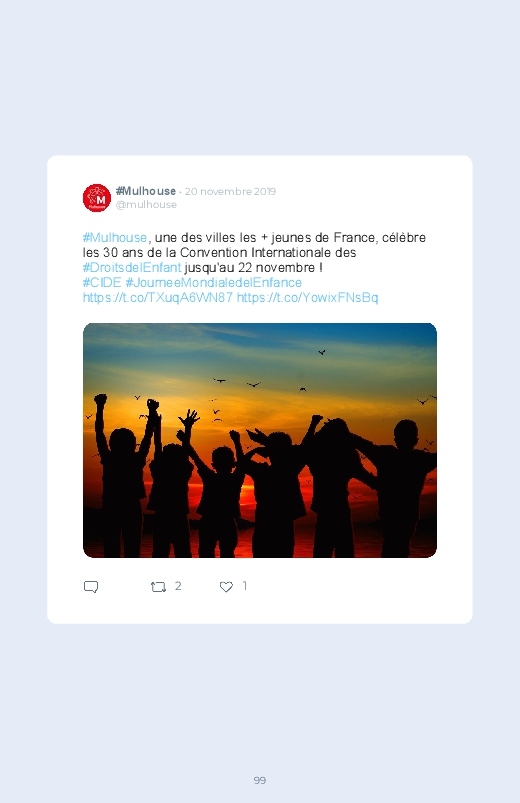This screenshot has width=520, height=803.
Task: Open the #DroitsdelEnfant hashtag
Action: point(132,267)
